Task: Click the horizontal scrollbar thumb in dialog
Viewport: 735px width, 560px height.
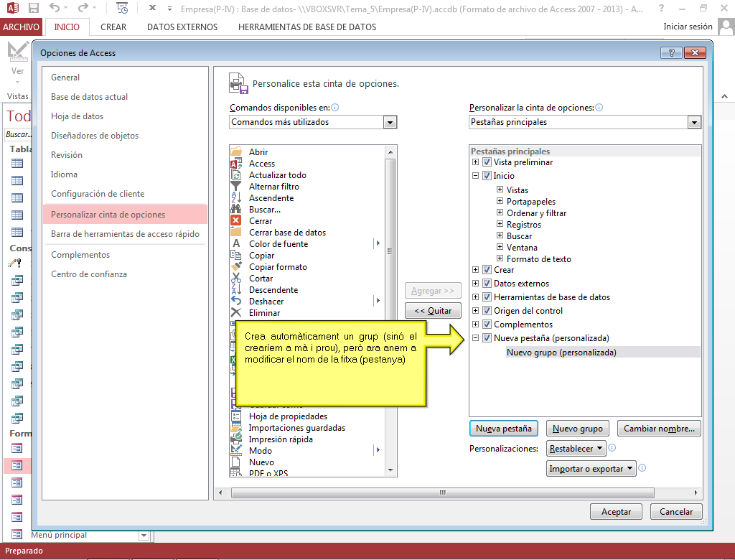Action: 442,493
